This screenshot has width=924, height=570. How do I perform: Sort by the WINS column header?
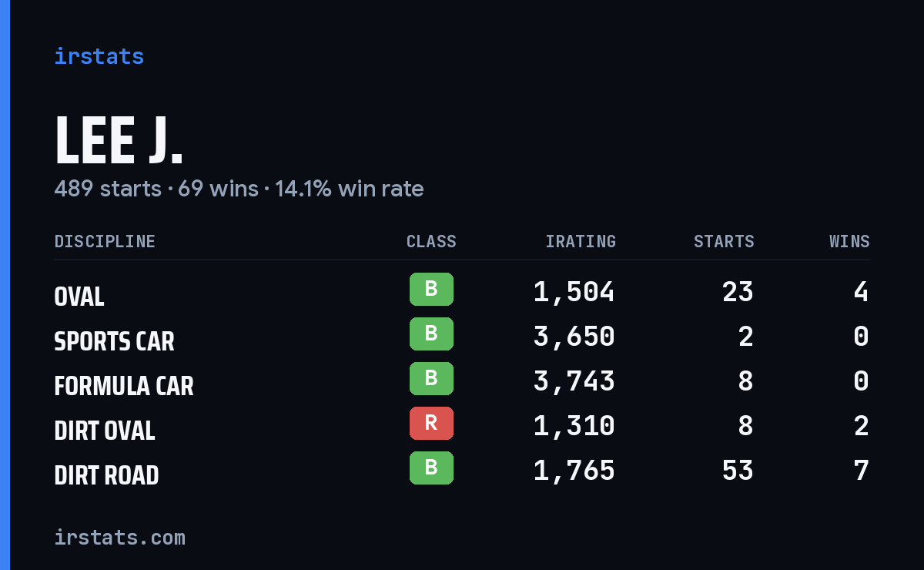pos(849,242)
